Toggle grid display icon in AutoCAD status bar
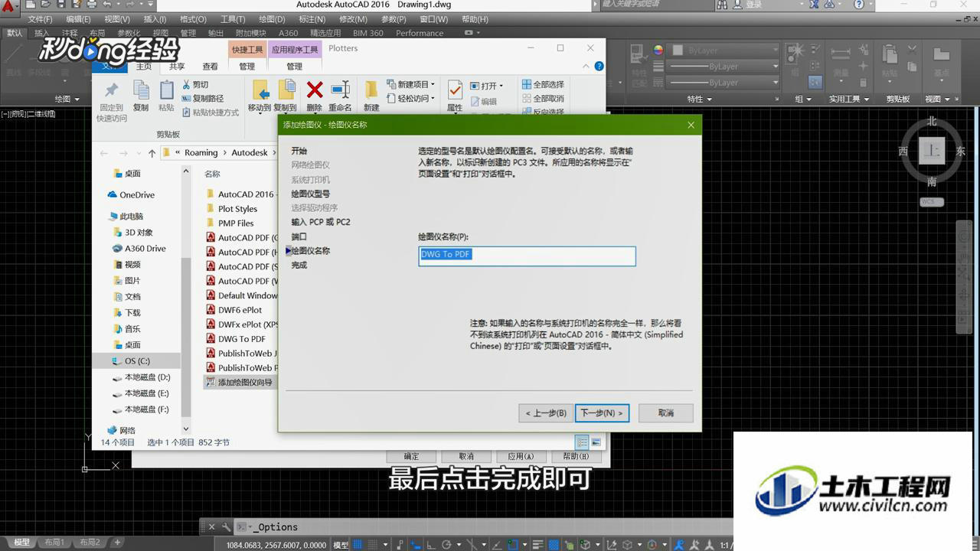 359,545
